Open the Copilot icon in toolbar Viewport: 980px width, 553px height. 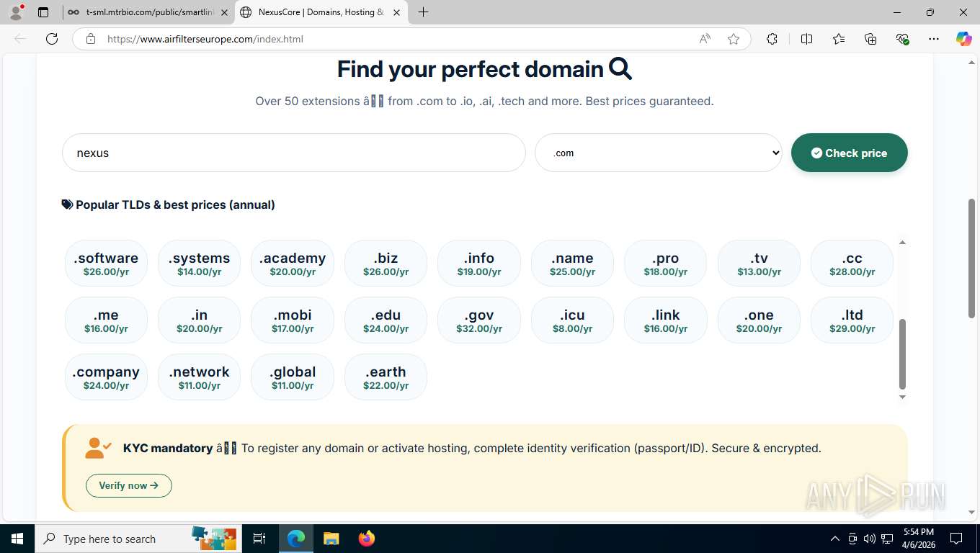pos(963,39)
